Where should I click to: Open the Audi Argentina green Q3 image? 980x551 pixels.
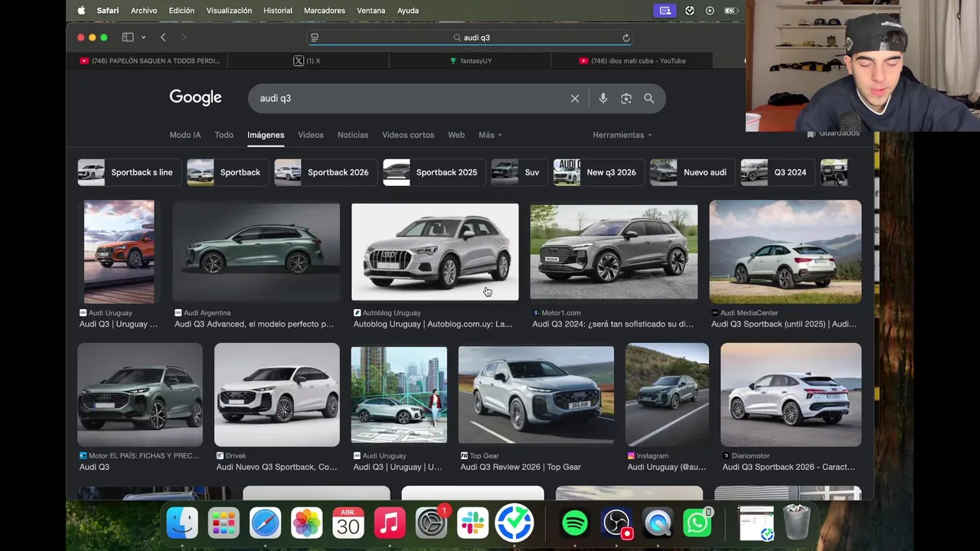click(x=256, y=252)
